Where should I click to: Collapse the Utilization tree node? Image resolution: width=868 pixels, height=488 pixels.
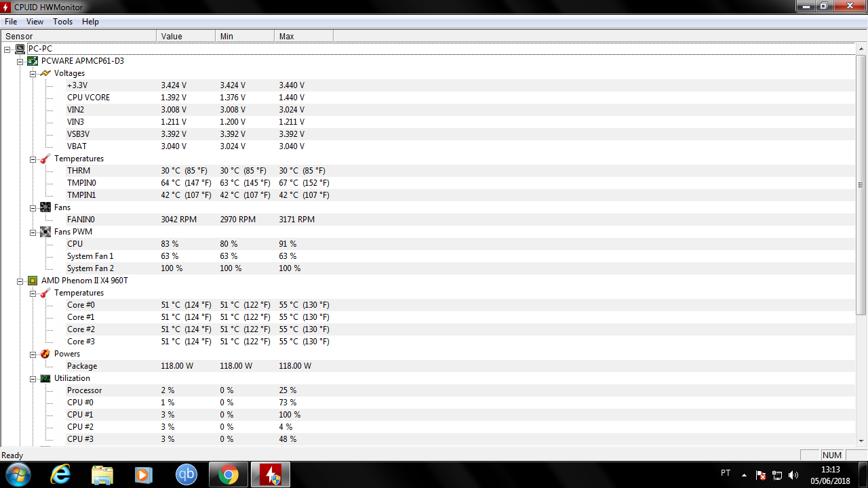point(33,378)
